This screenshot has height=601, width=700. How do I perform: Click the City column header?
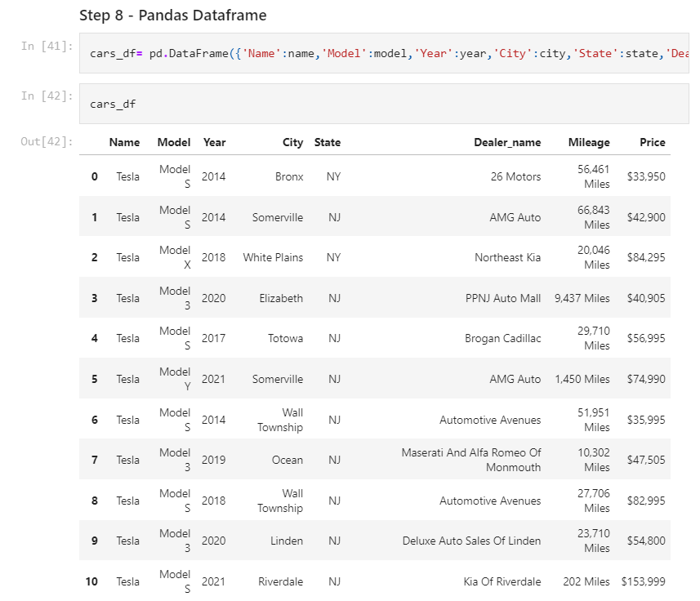[293, 142]
